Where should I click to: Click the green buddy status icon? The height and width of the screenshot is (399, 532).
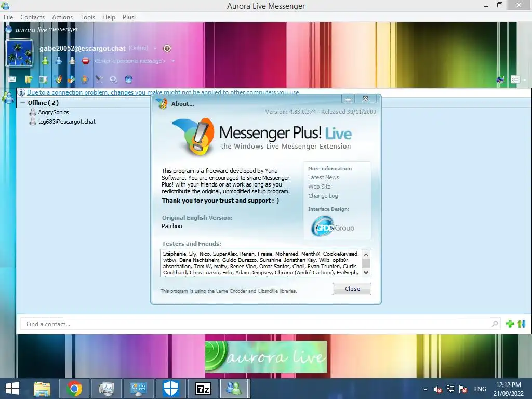[45, 61]
